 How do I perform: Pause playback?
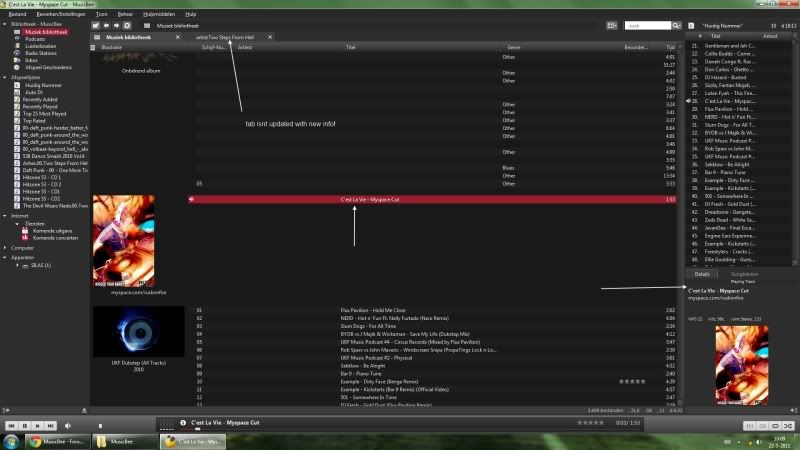point(24,426)
